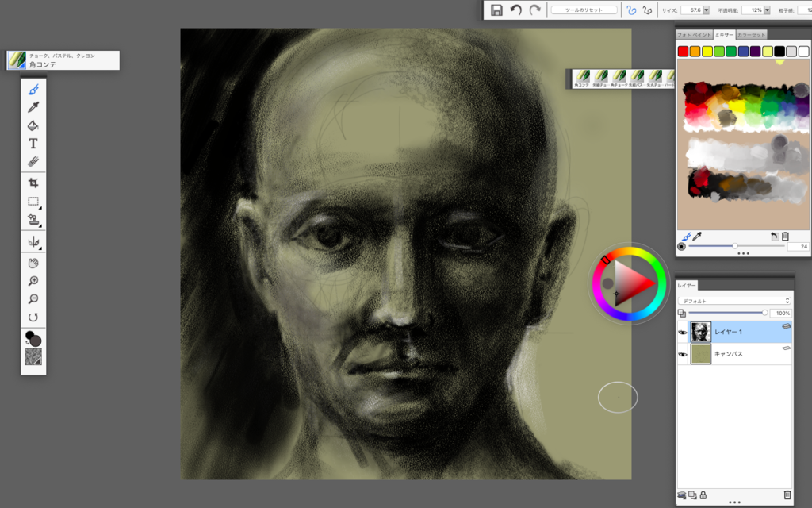Select the Dropper tool in the toolbox
Viewport: 812px width, 508px height.
tap(33, 107)
